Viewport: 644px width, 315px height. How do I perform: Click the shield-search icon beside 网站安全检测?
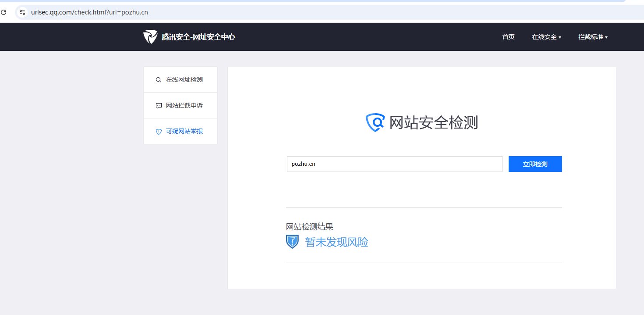click(375, 122)
